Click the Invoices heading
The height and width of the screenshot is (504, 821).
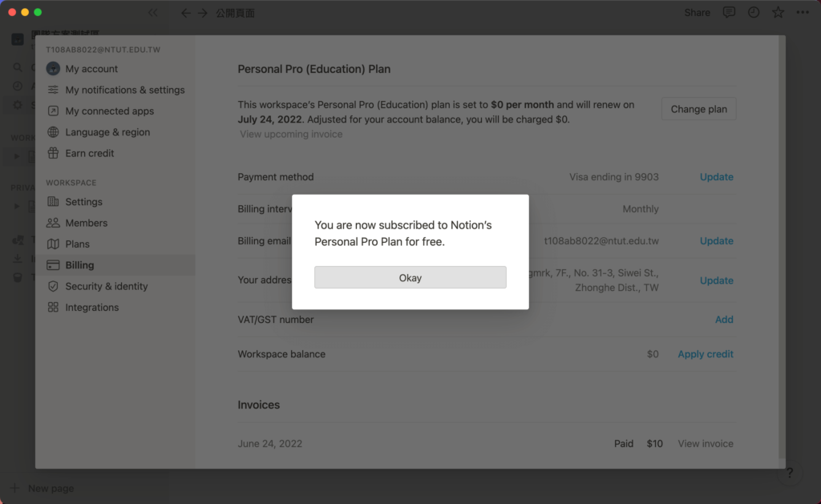click(x=259, y=405)
